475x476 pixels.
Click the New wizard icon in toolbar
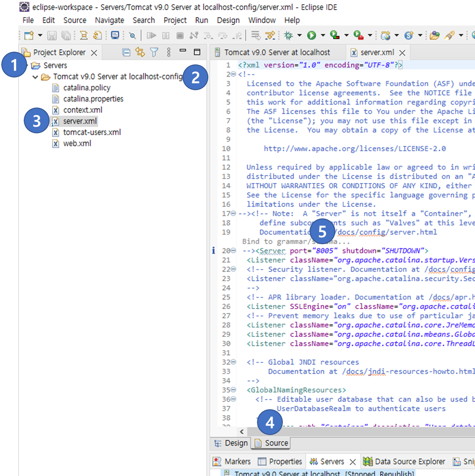click(29, 36)
